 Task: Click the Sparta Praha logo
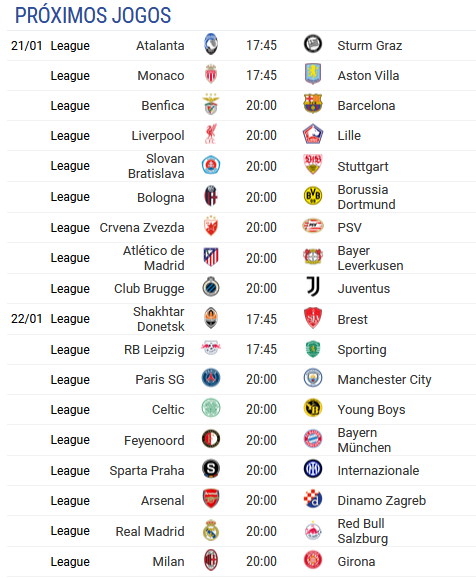coord(211,469)
